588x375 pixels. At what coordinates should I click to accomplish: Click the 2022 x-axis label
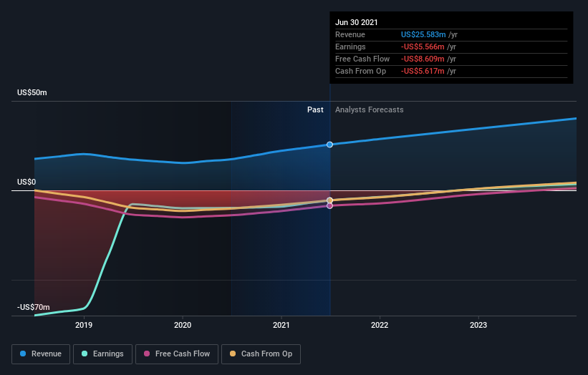click(x=380, y=325)
